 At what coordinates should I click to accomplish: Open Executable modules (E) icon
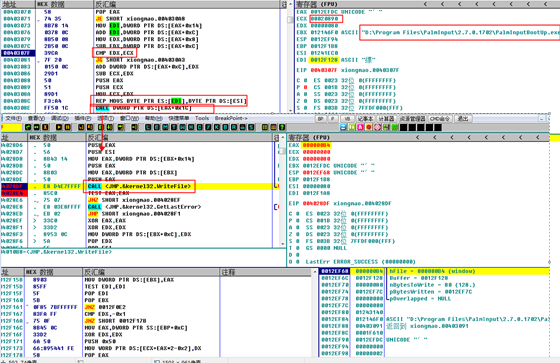[x=157, y=127]
